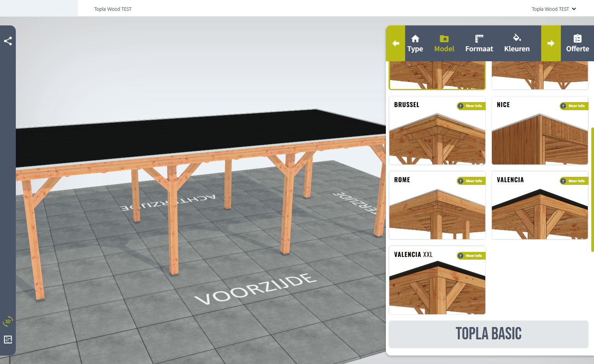
Task: Go forward with the right arrow button
Action: click(x=551, y=43)
